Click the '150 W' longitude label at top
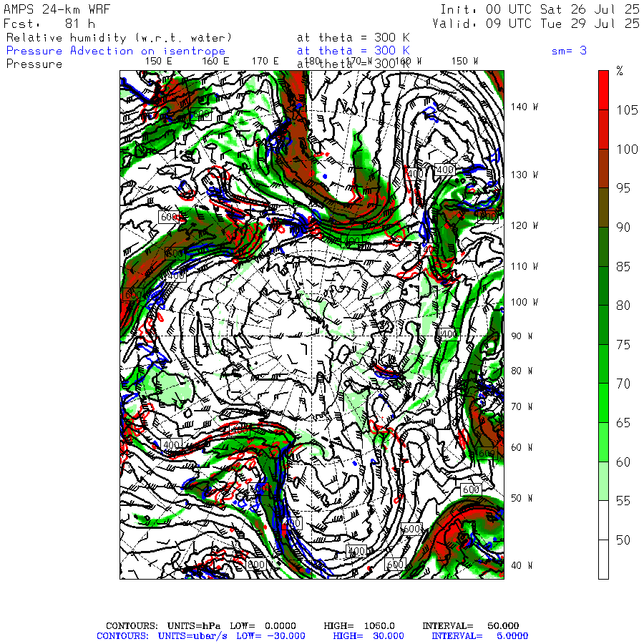644x644 pixels. coord(464,62)
